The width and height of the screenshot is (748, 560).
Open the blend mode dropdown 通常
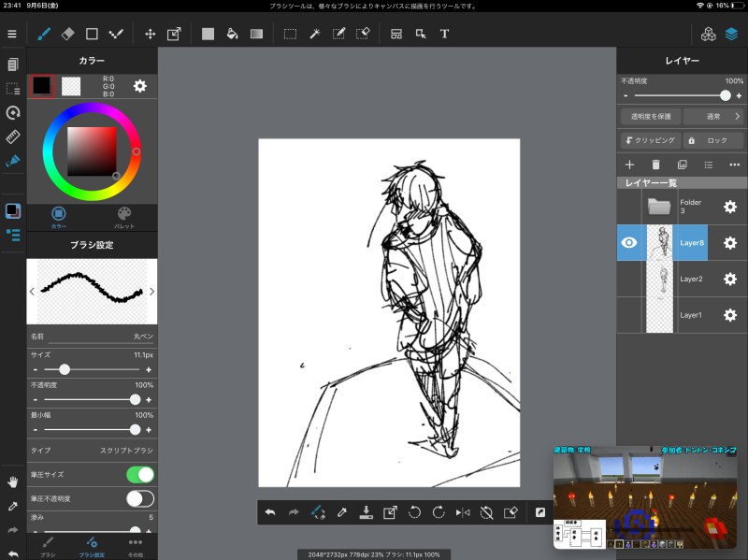pyautogui.click(x=713, y=117)
